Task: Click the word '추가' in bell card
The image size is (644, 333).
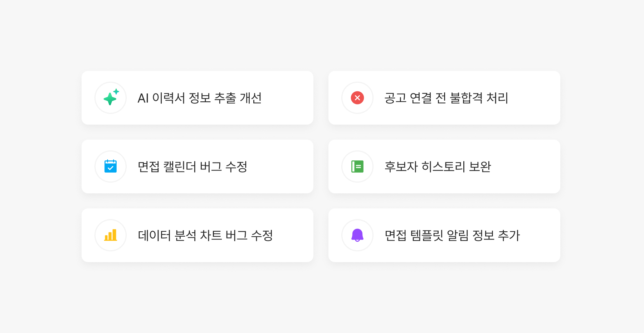Action: point(509,236)
